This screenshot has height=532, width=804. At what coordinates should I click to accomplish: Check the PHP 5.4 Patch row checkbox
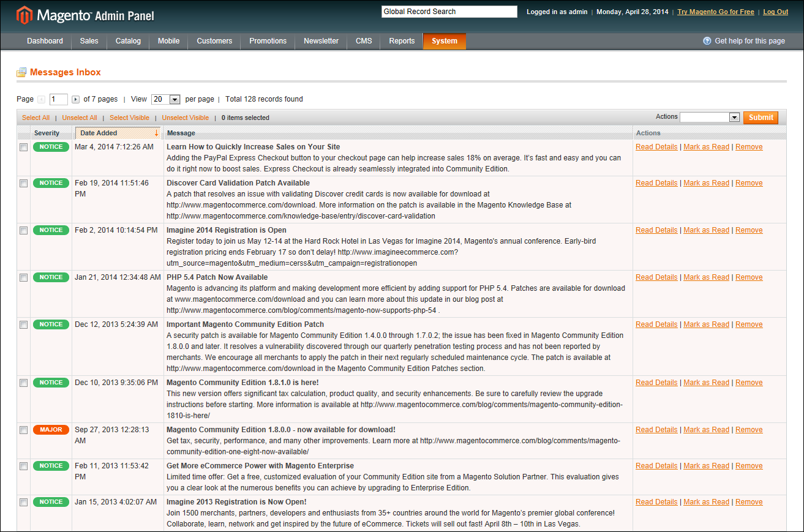click(23, 278)
